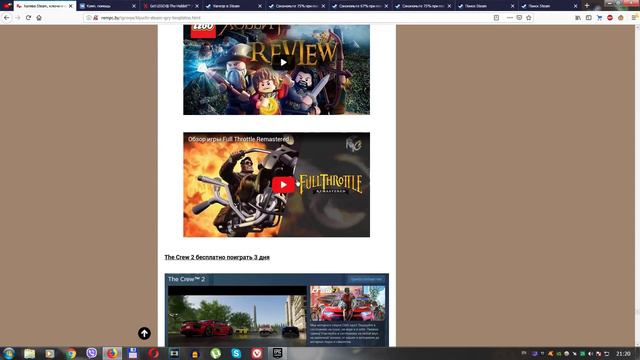Launch Google Chrome from taskbar
This screenshot has width=640, height=360.
pyautogui.click(x=71, y=353)
